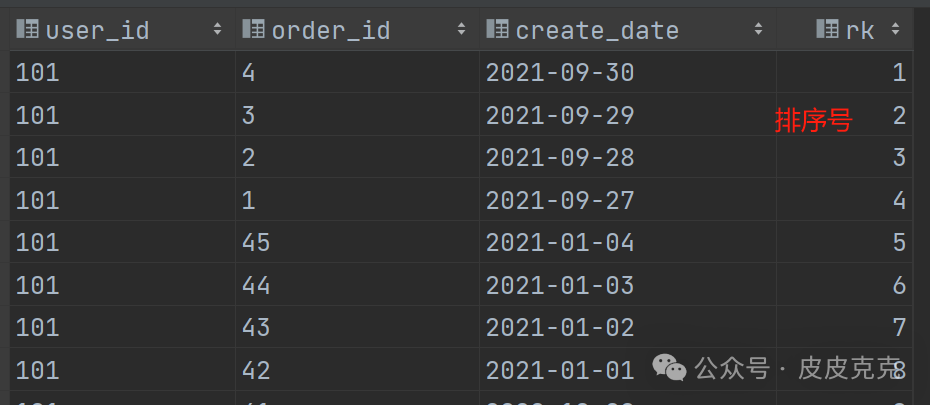
Task: Select the order_id cell containing 45
Action: click(256, 243)
